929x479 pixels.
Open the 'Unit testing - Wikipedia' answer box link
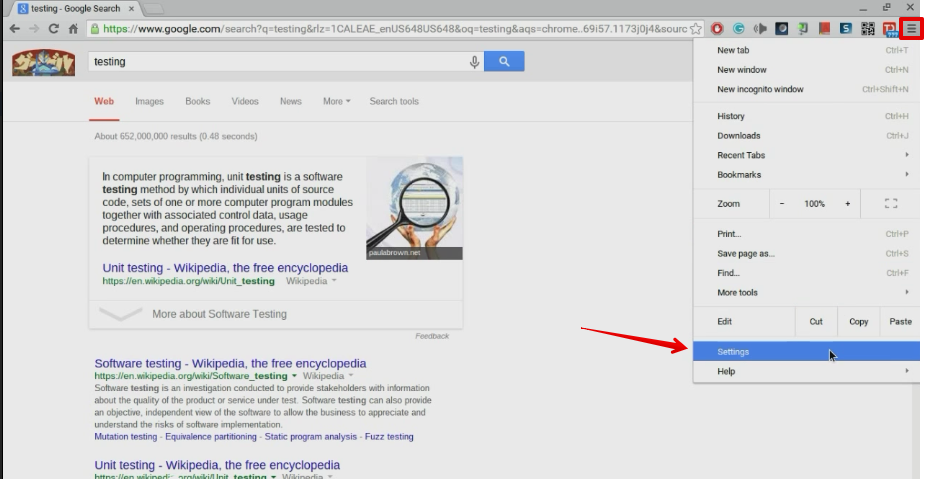click(x=225, y=268)
